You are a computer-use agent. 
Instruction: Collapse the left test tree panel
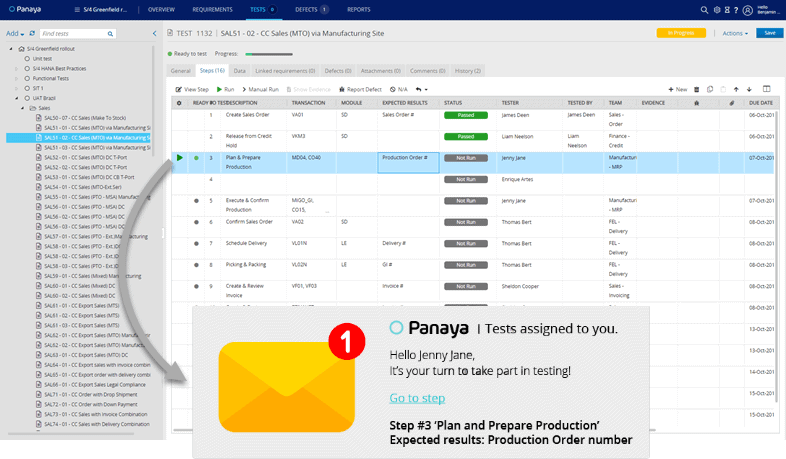[154, 34]
